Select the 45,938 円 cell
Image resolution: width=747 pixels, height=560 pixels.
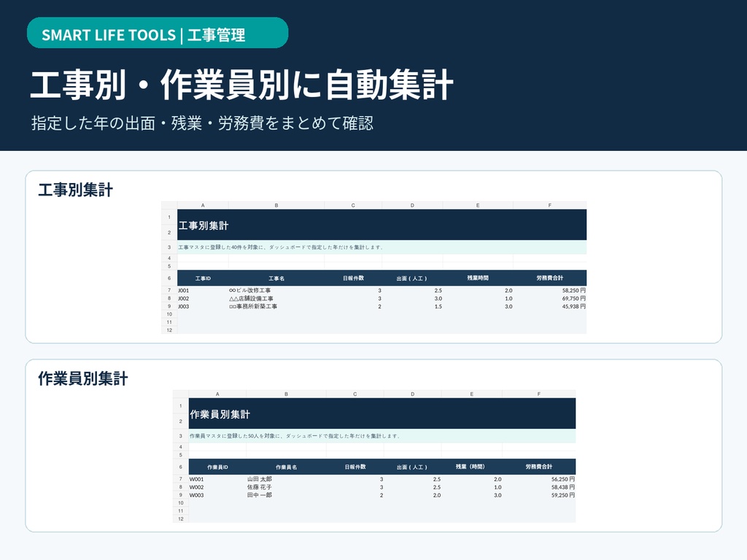click(550, 307)
